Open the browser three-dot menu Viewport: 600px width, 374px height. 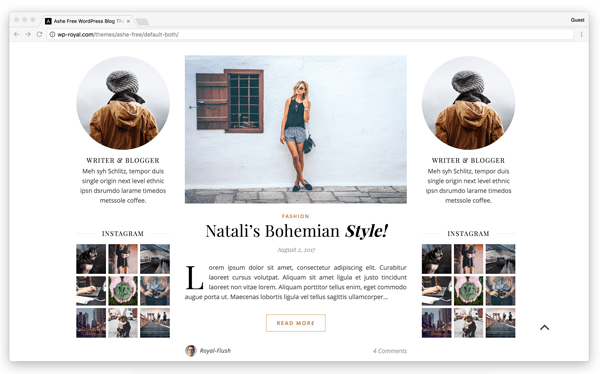[581, 34]
